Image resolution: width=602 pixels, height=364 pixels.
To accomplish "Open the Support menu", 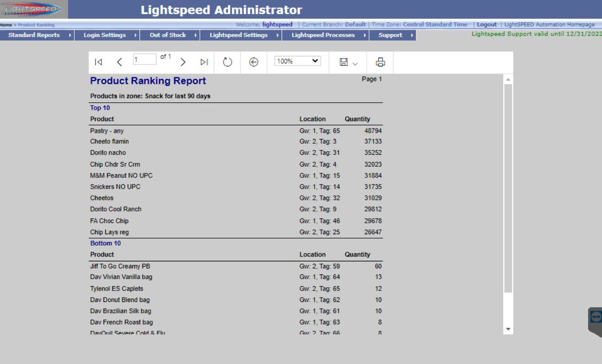I will (393, 35).
